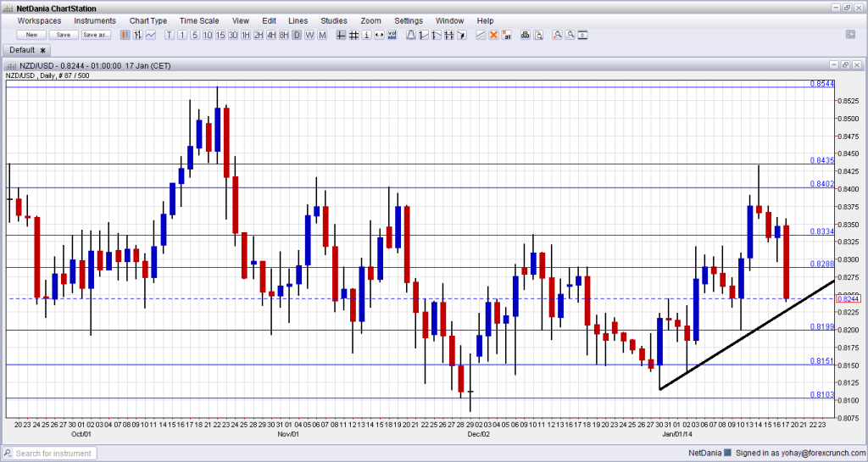This screenshot has height=462, width=868.
Task: Open the Instruments menu
Action: tap(95, 20)
